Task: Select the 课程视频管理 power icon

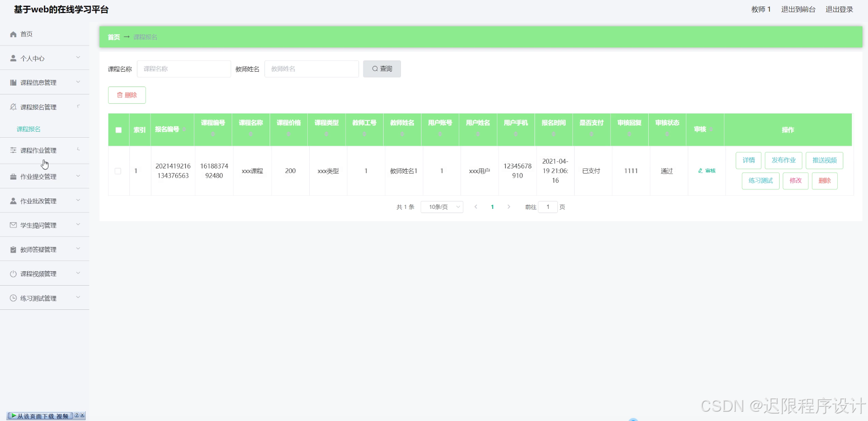Action: pyautogui.click(x=12, y=274)
